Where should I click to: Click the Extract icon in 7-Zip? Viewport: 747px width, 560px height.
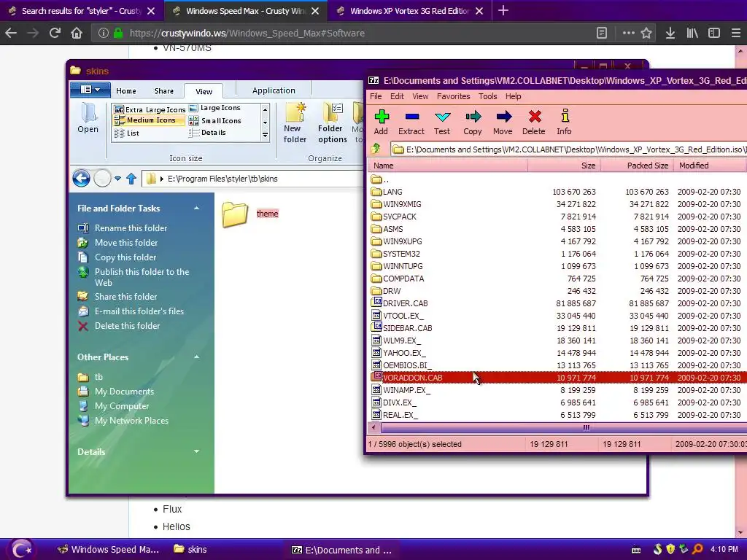(411, 122)
